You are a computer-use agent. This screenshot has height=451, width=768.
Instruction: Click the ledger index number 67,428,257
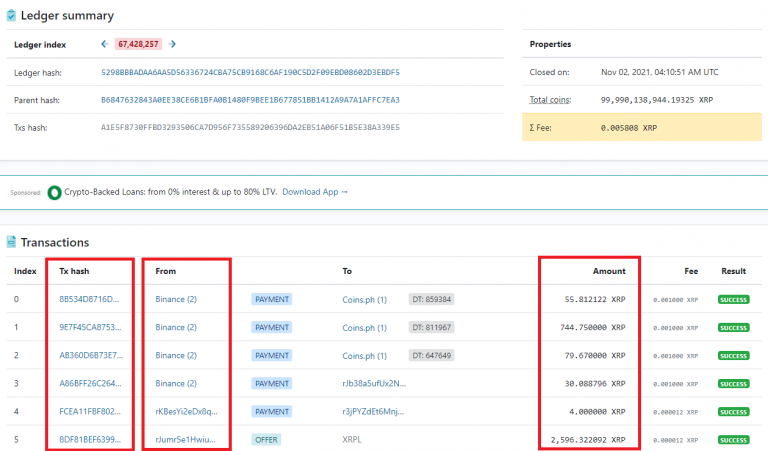click(139, 44)
